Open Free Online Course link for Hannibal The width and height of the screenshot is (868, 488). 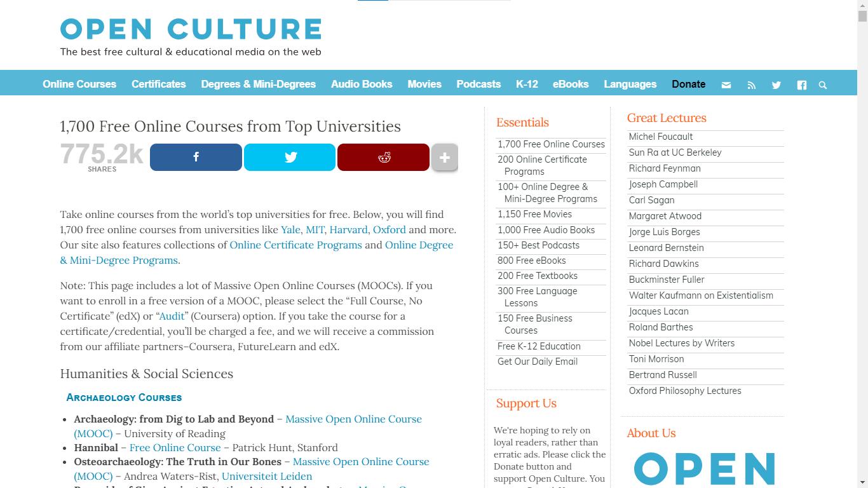175,447
